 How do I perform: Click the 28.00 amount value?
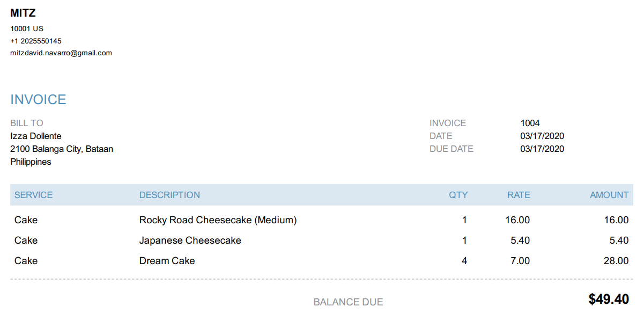pyautogui.click(x=616, y=261)
